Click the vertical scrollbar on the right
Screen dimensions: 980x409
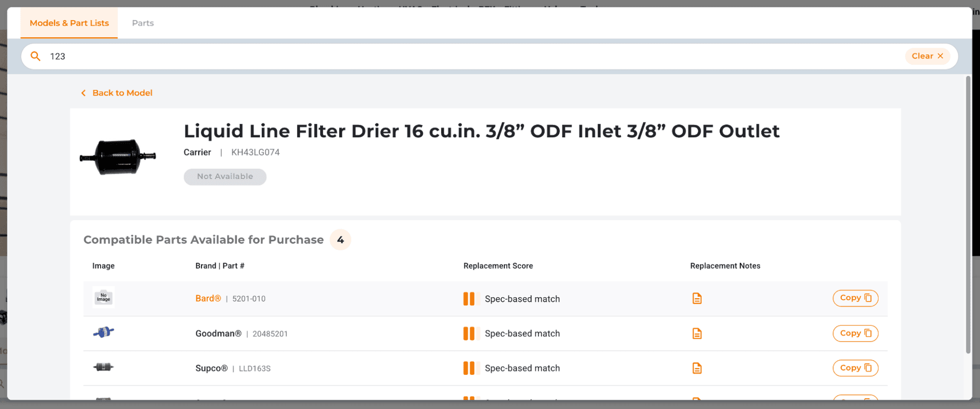pos(968,214)
